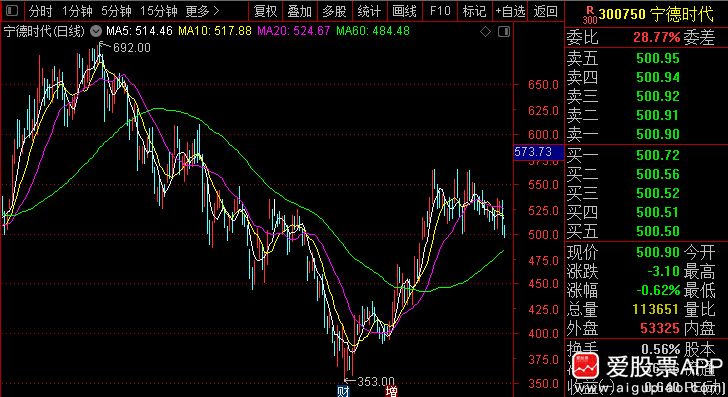Image resolution: width=728 pixels, height=397 pixels.
Task: Click the R300 badge beside the stock code
Action: click(589, 14)
